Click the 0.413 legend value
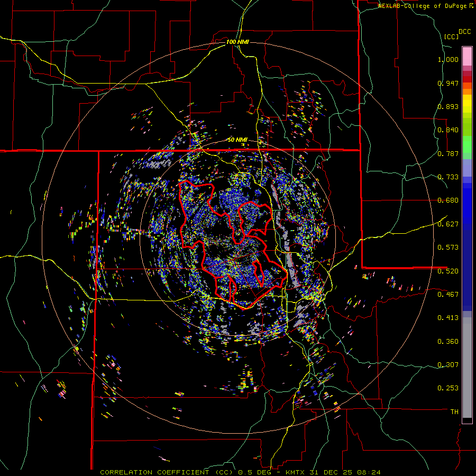Viewport: 476px width, 476px height. coord(448,318)
